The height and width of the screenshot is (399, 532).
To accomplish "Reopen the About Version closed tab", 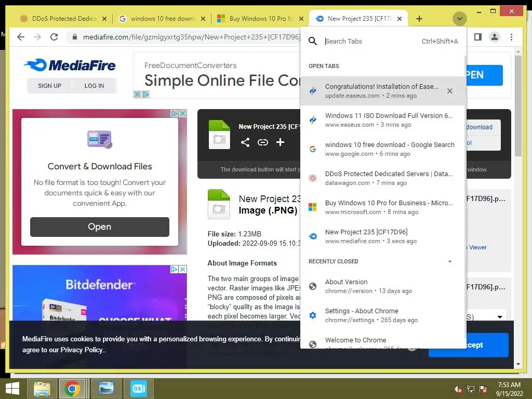I will click(382, 286).
